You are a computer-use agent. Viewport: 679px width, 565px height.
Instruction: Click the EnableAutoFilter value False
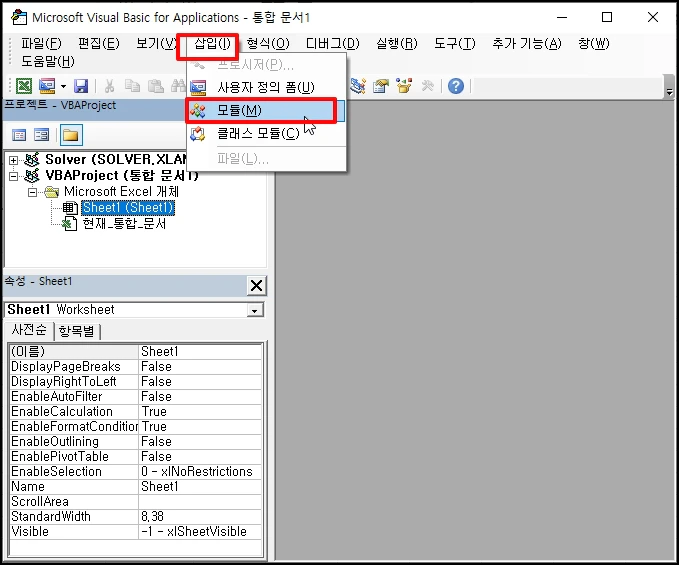pyautogui.click(x=200, y=397)
